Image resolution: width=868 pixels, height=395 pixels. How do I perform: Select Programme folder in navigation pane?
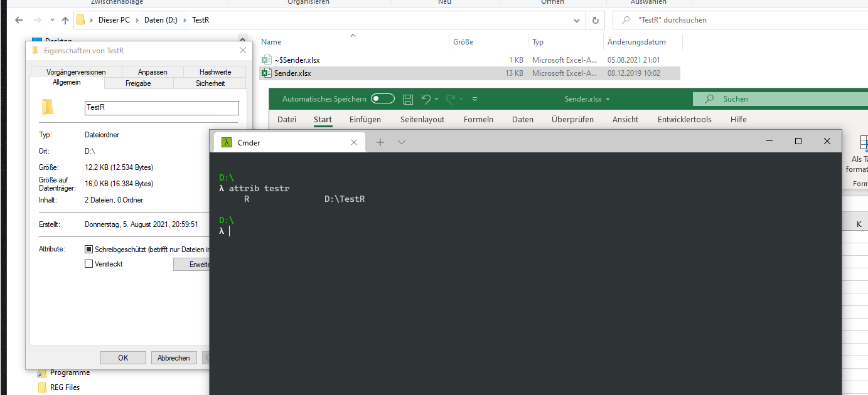70,372
